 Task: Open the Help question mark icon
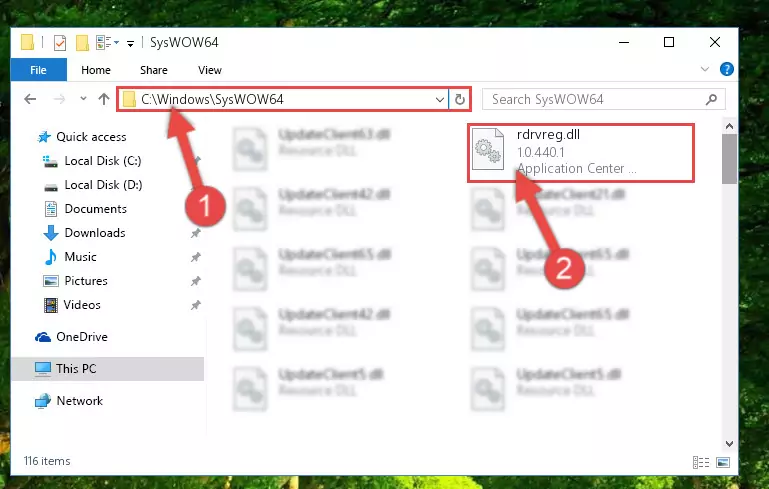727,69
